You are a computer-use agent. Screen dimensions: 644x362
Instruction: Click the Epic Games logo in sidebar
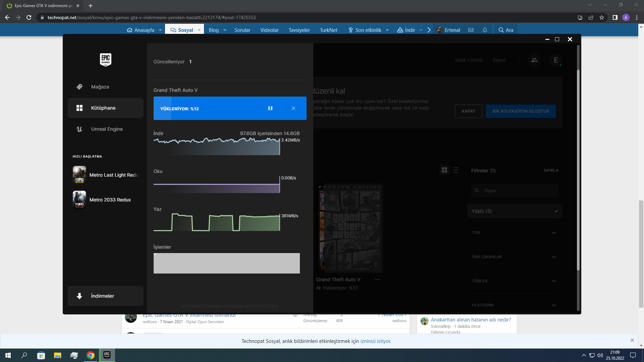(x=106, y=60)
